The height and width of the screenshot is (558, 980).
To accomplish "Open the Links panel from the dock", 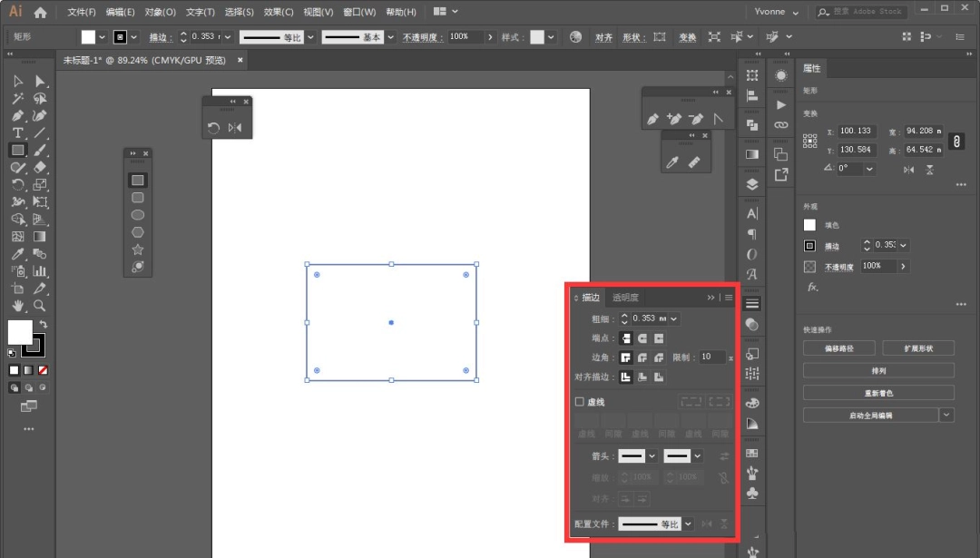I will (x=781, y=125).
